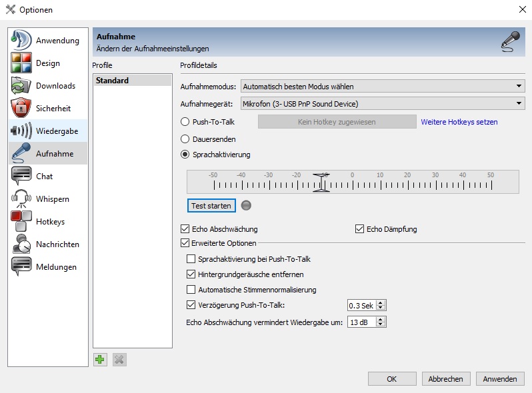Click the Kein Hotkey zugewiesen button

[x=337, y=122]
